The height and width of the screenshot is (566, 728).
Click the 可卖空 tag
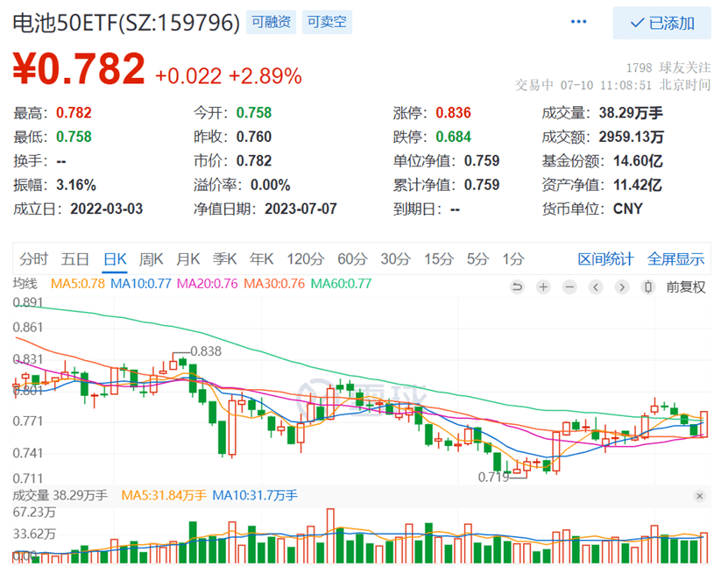(x=328, y=23)
